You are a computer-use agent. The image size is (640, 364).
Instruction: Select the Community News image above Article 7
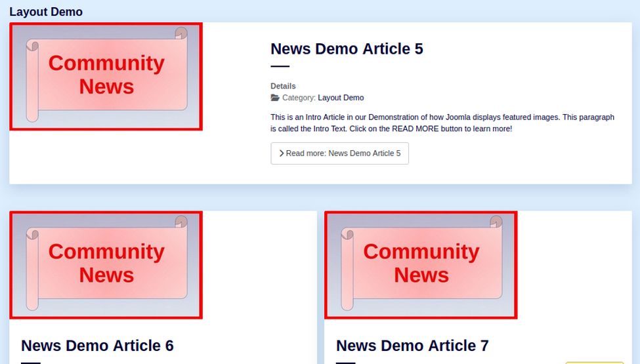(421, 265)
